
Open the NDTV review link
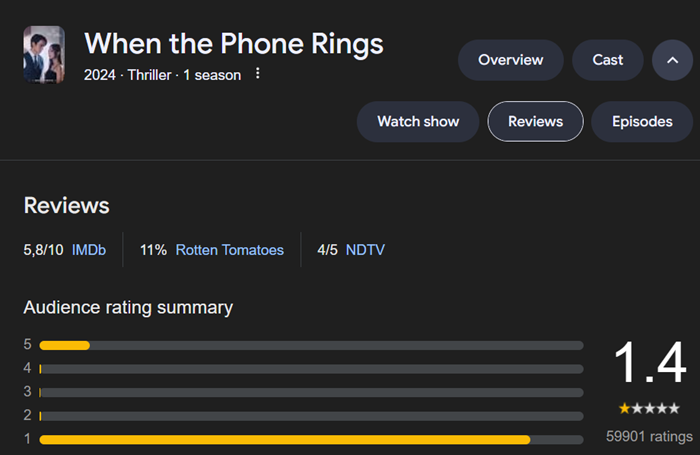pos(365,250)
